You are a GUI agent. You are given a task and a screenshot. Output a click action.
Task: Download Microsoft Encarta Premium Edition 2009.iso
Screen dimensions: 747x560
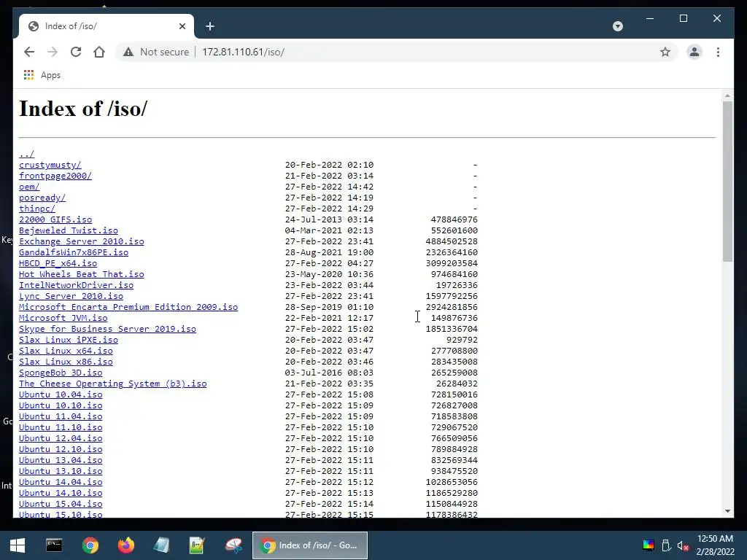(128, 307)
